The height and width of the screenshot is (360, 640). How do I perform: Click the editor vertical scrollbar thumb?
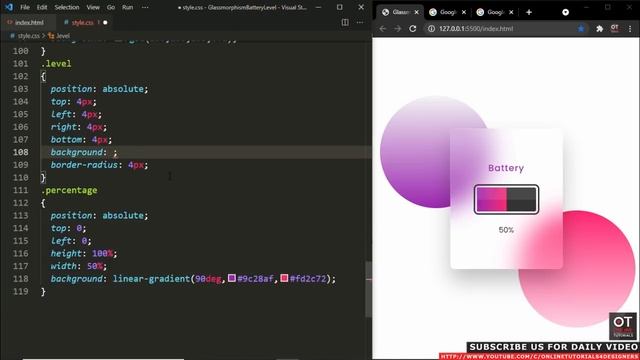tap(368, 289)
